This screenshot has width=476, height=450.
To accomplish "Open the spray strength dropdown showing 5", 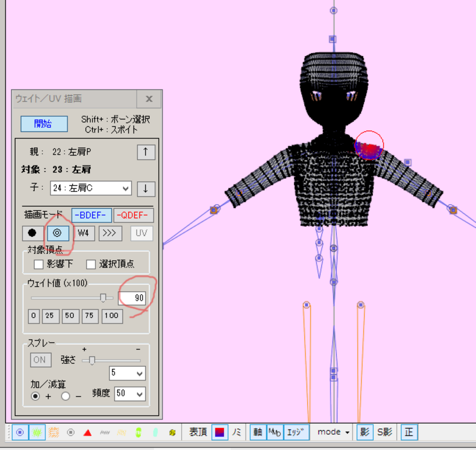I will click(127, 373).
